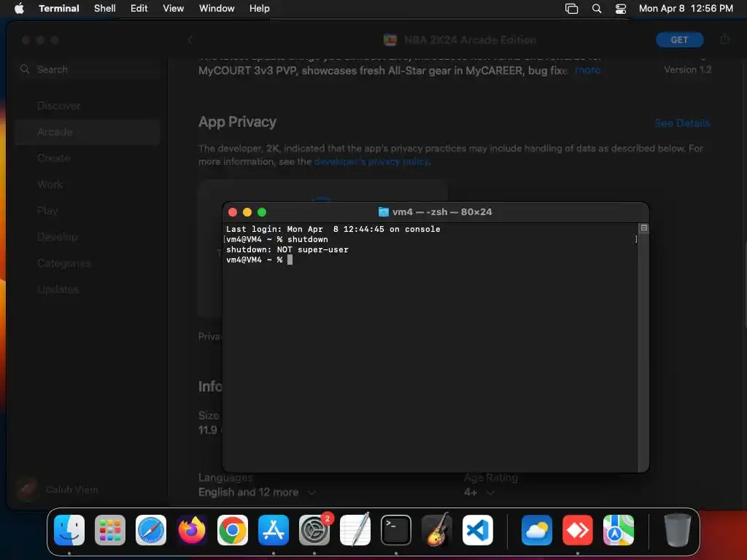This screenshot has height=560, width=747.
Task: Open System Settings from the Dock
Action: tap(314, 530)
